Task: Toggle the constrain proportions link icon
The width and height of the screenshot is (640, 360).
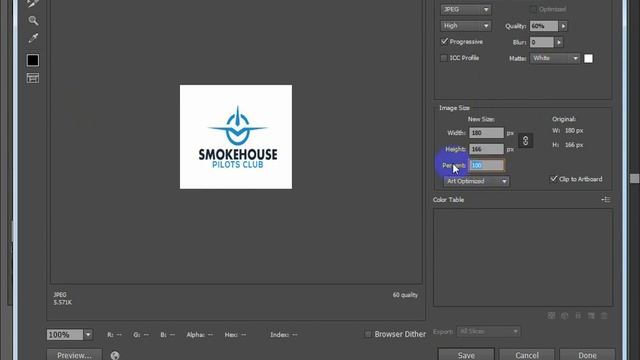Action: click(x=525, y=141)
